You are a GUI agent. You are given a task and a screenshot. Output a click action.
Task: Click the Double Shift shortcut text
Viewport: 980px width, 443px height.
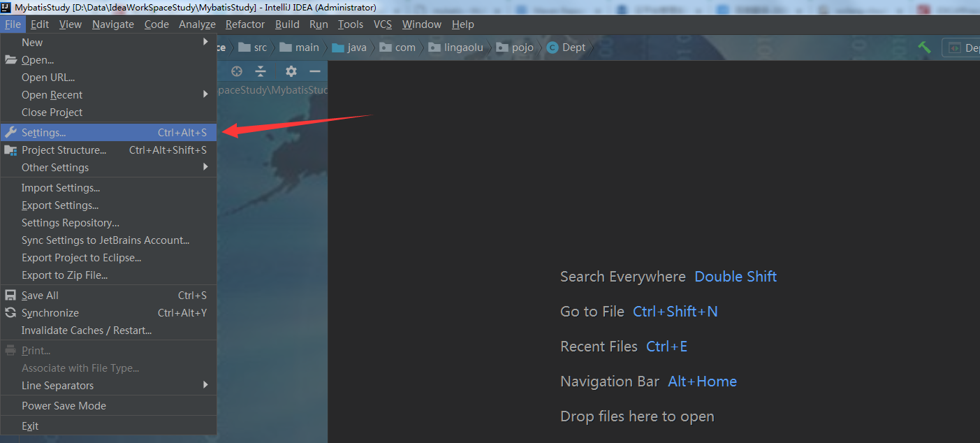(736, 277)
